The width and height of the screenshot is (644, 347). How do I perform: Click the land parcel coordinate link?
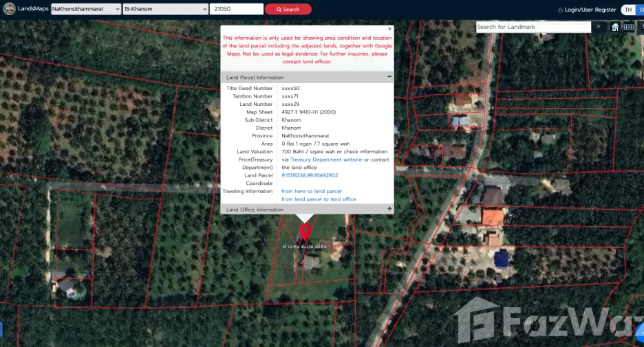[x=310, y=175]
